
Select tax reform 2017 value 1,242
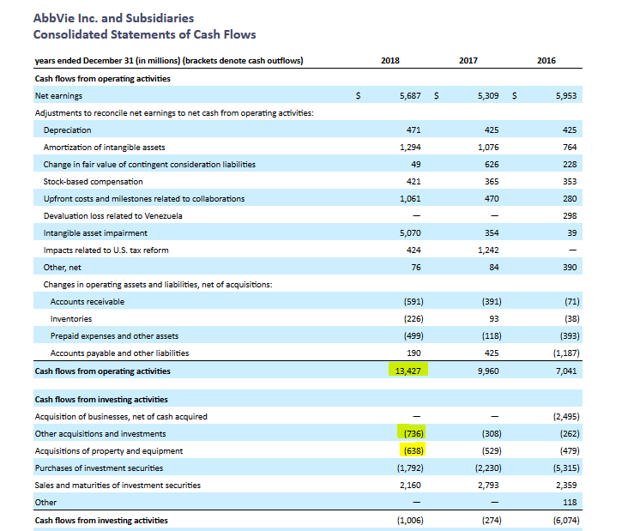(488, 250)
